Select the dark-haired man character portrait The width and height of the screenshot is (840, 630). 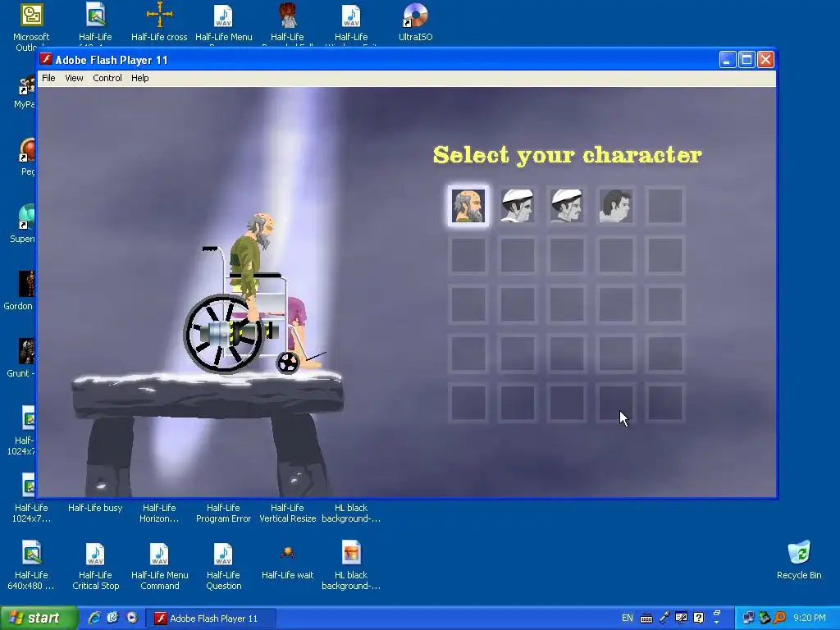click(x=615, y=206)
